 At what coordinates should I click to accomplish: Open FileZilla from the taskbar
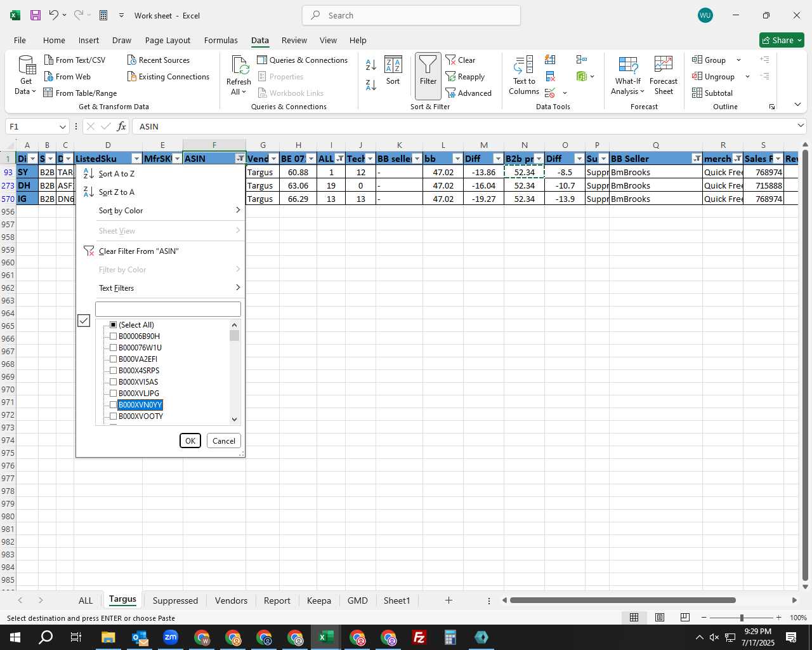419,637
